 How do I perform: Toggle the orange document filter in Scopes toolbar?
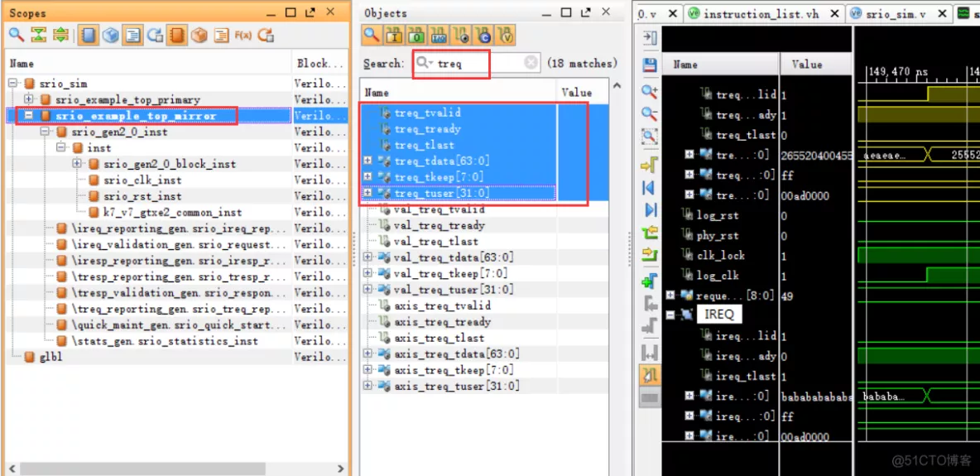click(221, 35)
